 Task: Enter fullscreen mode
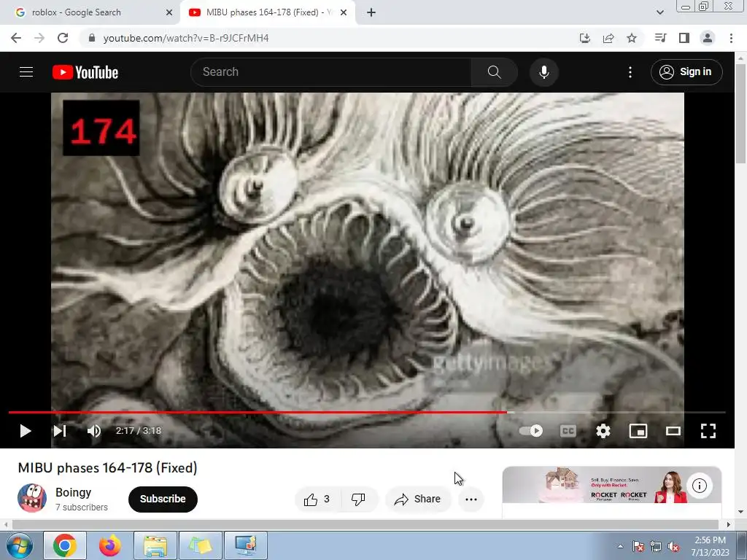click(708, 431)
